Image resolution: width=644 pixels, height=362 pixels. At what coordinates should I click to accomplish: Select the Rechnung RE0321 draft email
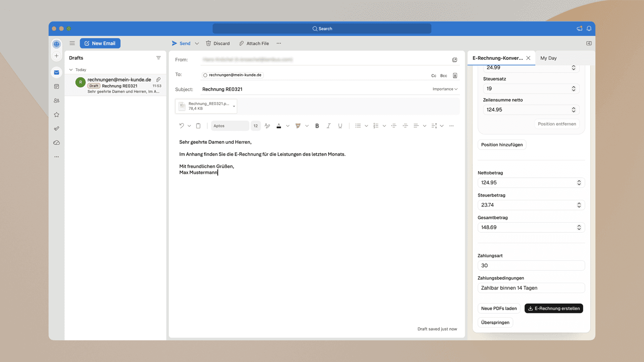pyautogui.click(x=118, y=85)
